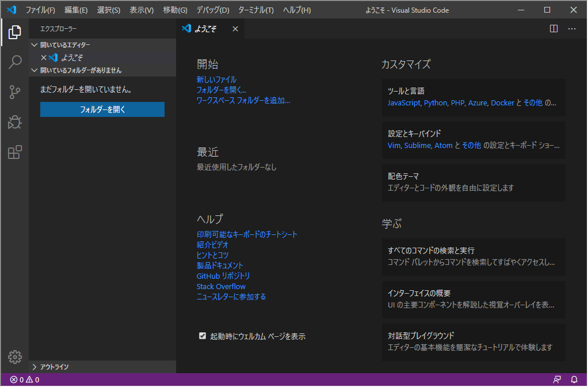
Task: Open the 移動(G) menu
Action: (175, 10)
